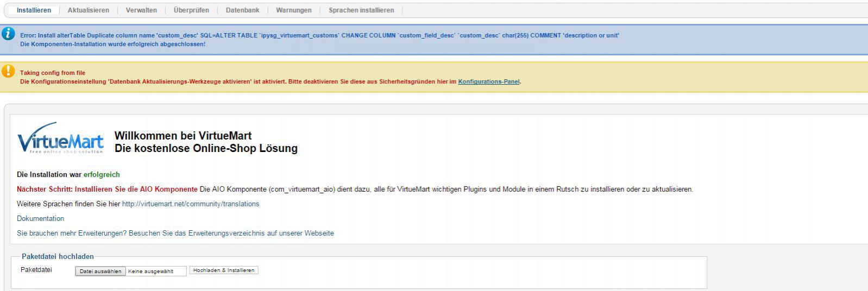Go to the Verwalten tab
The height and width of the screenshot is (291, 868).
coord(141,10)
